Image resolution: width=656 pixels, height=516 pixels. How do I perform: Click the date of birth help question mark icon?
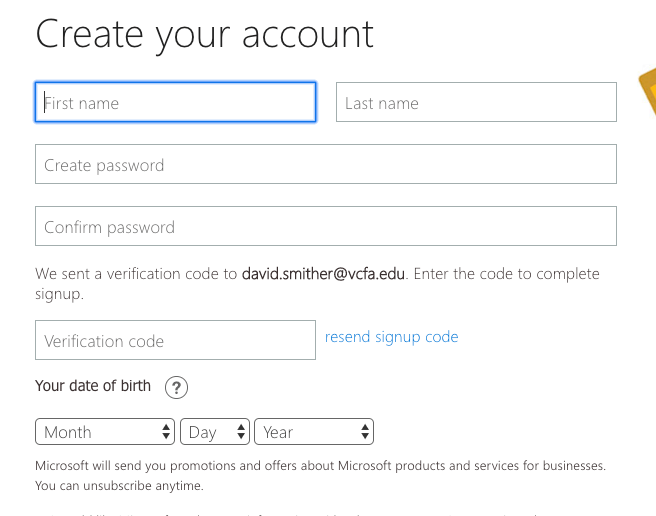pos(177,387)
